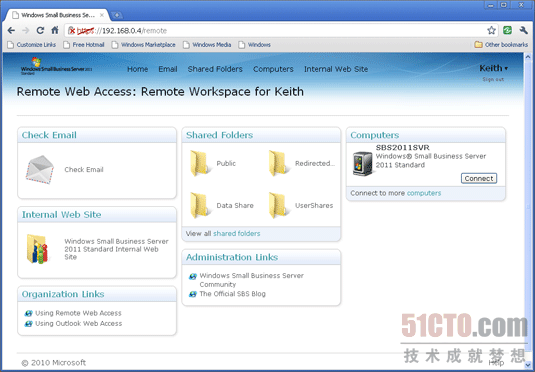Follow the 'computers' link under Connect to more

(424, 193)
